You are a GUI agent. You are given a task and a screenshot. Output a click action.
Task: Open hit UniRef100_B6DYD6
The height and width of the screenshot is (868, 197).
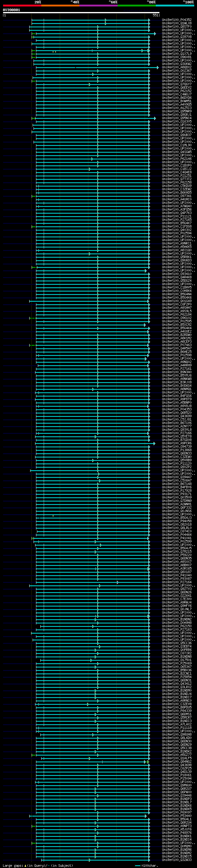click(x=177, y=98)
